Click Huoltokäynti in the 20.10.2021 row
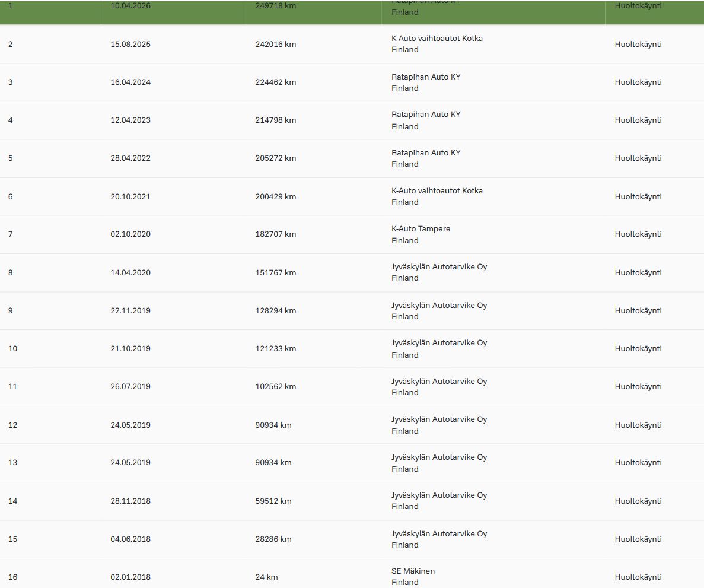 (x=638, y=196)
